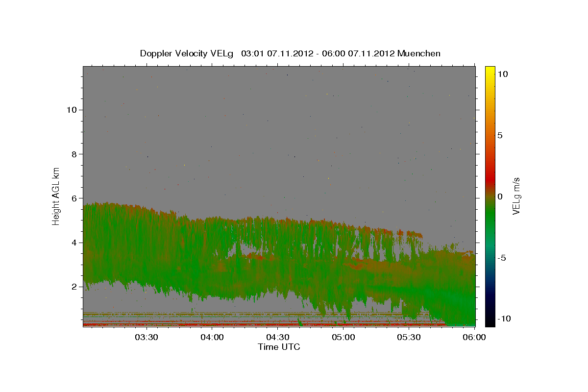This screenshot has width=588, height=392.
Task: Click the plot title 'Doppler Velocity VELg'
Action: pyautogui.click(x=188, y=53)
